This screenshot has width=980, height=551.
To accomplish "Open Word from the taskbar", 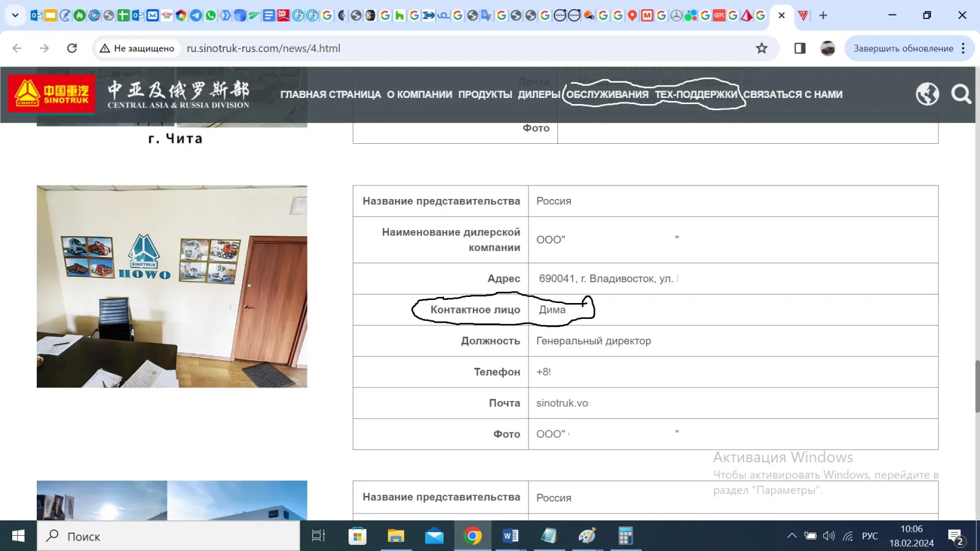I will [510, 536].
